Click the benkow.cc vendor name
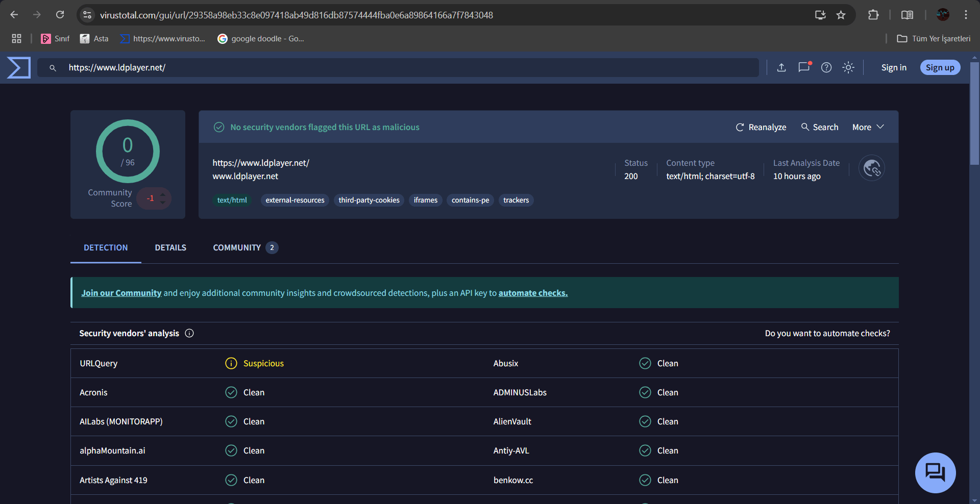This screenshot has height=504, width=980. tap(513, 480)
